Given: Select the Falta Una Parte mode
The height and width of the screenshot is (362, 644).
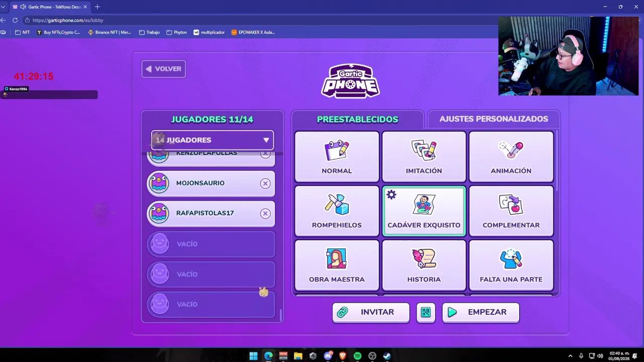Looking at the screenshot, I should click(511, 265).
